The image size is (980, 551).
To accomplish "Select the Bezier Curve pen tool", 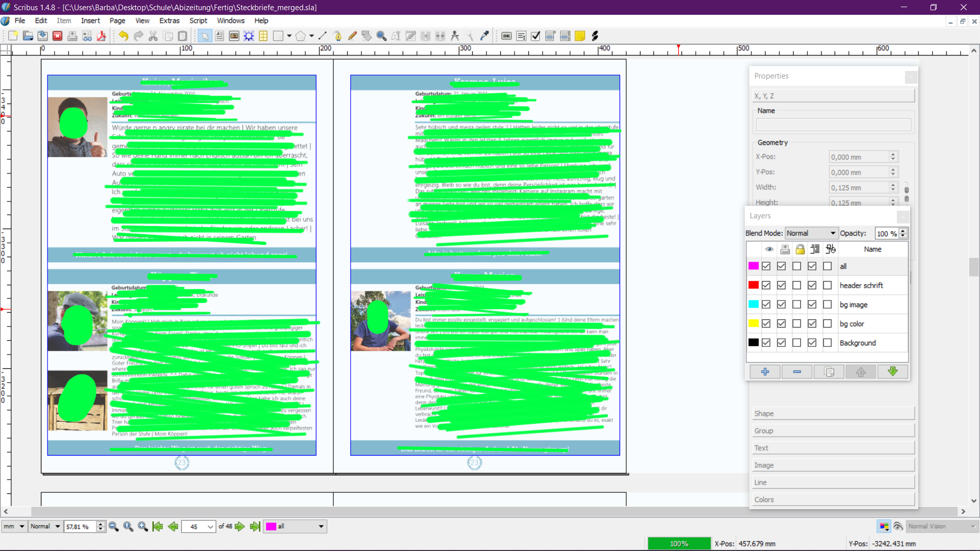I will click(x=337, y=36).
